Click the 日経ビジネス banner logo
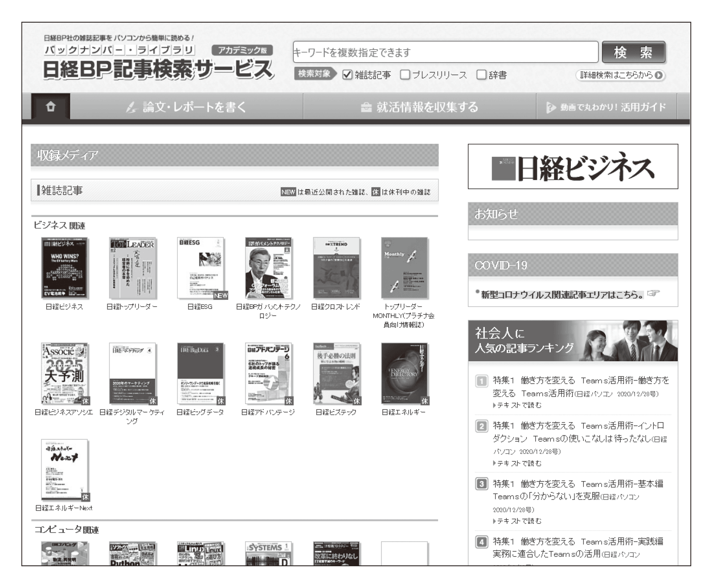Screen dimensions: 713x588 [573, 167]
